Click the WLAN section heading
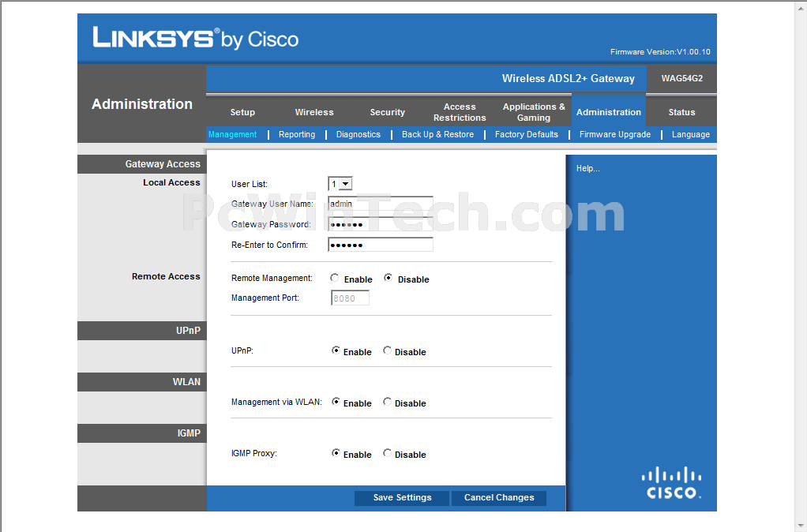Viewport: 807px width, 532px height. 186,382
